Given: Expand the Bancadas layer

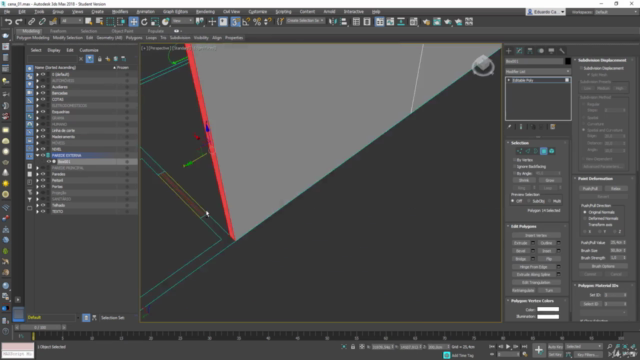Looking at the screenshot, I should [37, 93].
